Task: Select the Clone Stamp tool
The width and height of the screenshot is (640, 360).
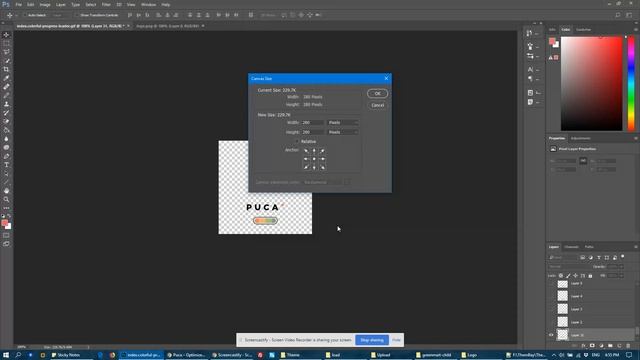Action: [6, 104]
